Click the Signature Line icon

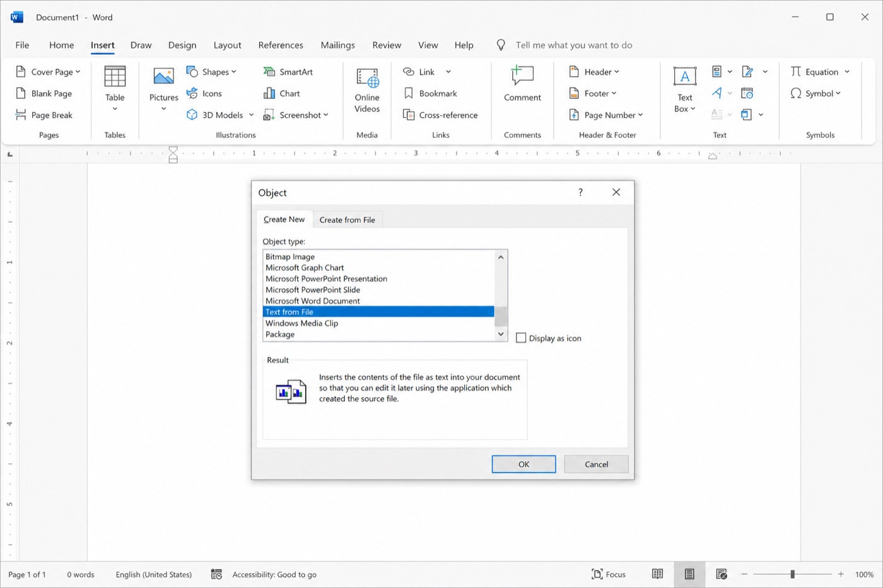pyautogui.click(x=747, y=72)
